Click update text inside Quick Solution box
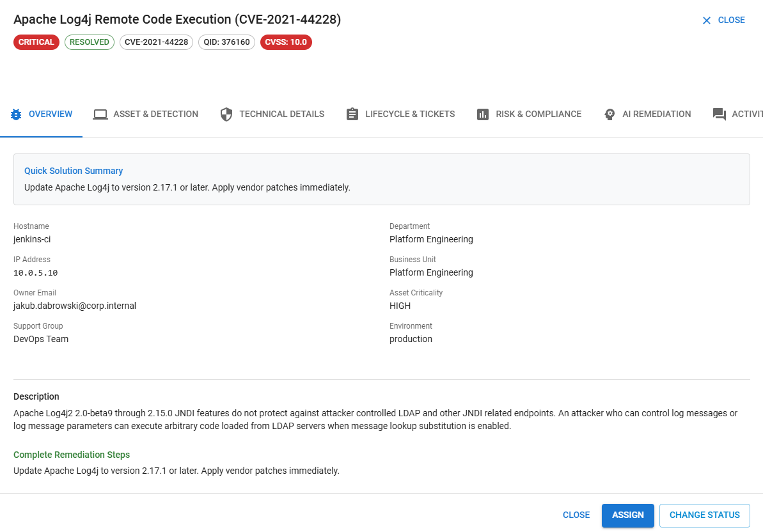763x532 pixels. coord(187,188)
